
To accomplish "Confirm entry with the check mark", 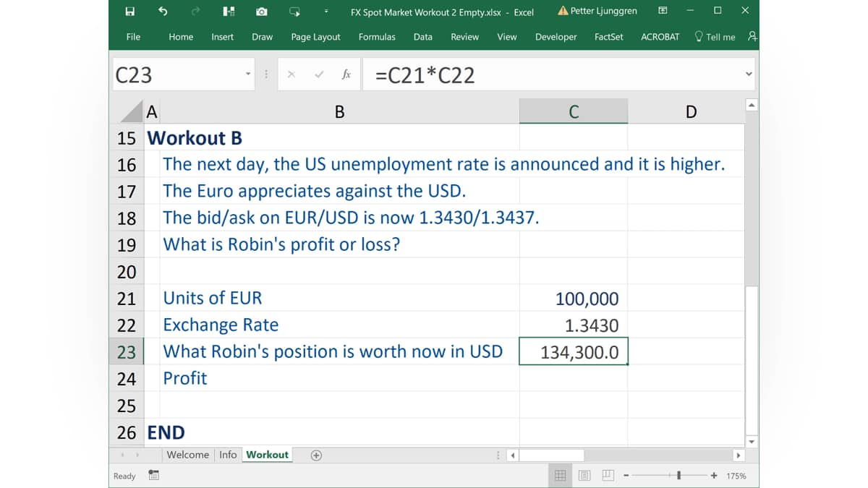I will coord(318,74).
